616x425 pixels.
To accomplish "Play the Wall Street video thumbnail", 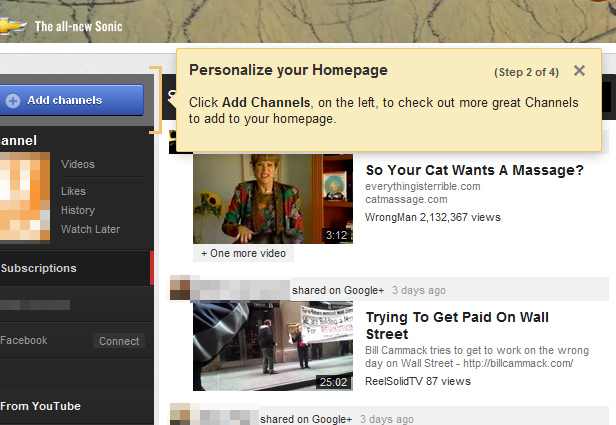I will tap(273, 346).
